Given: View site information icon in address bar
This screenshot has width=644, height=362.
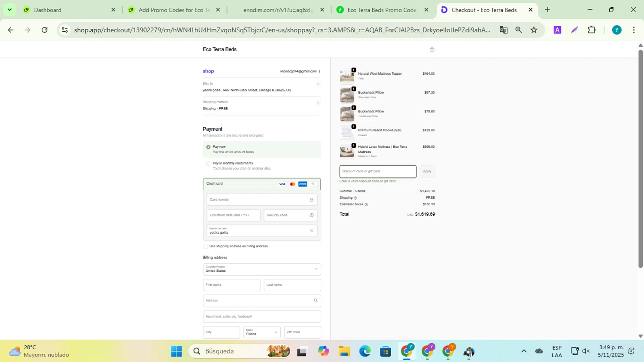Looking at the screenshot, I should point(65,30).
